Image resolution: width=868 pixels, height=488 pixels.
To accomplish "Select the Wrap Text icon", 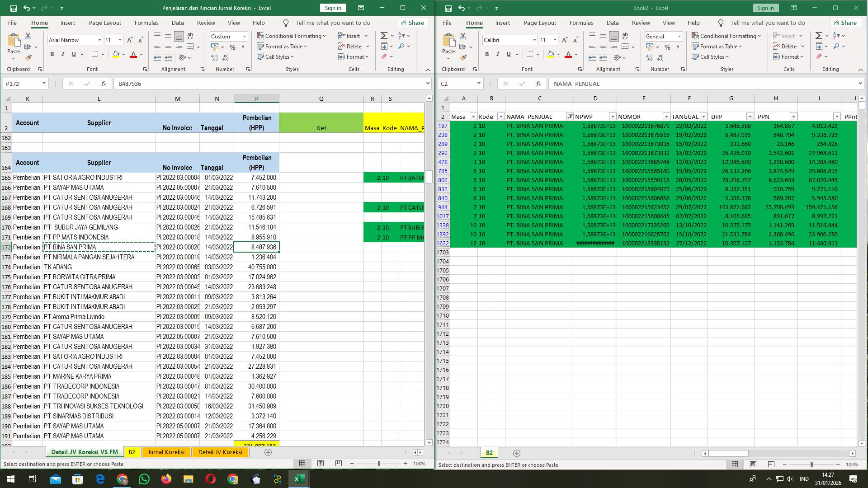I will (x=190, y=36).
